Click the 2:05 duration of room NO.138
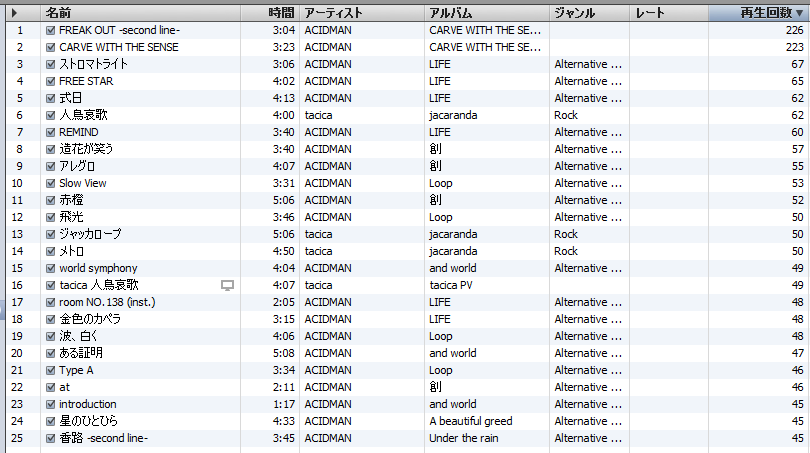This screenshot has width=810, height=453. [x=284, y=302]
